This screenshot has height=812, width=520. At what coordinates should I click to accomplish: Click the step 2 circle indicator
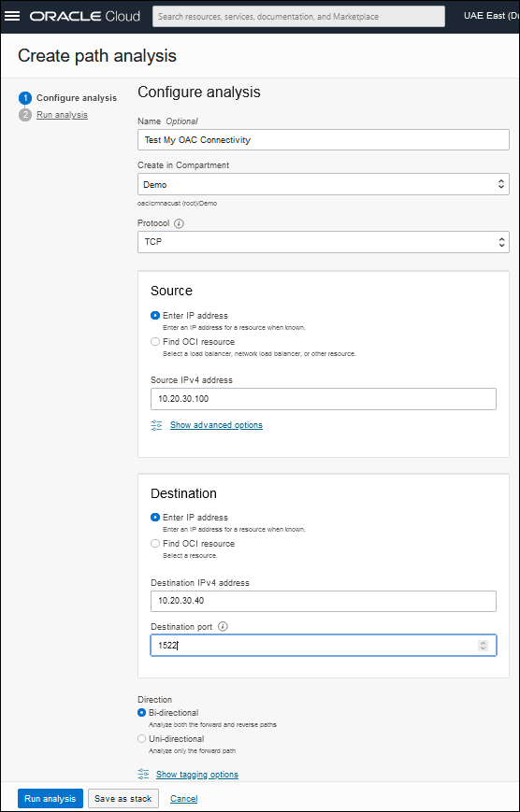click(x=25, y=114)
